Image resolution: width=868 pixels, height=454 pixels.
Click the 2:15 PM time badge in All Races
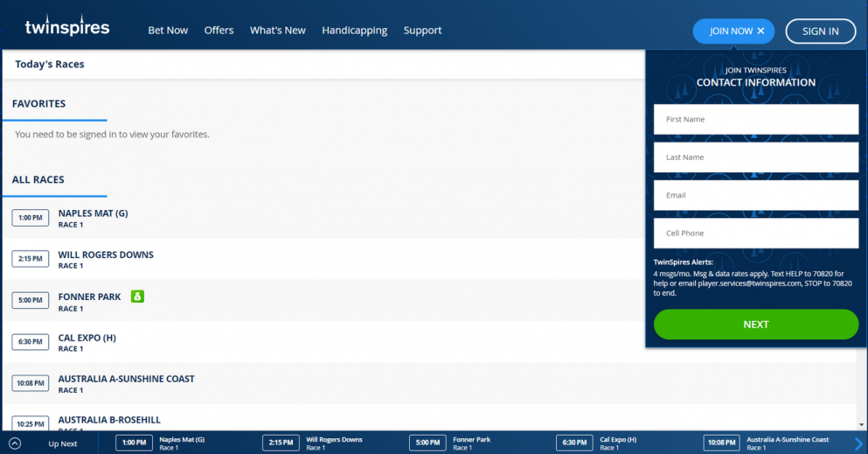click(31, 259)
